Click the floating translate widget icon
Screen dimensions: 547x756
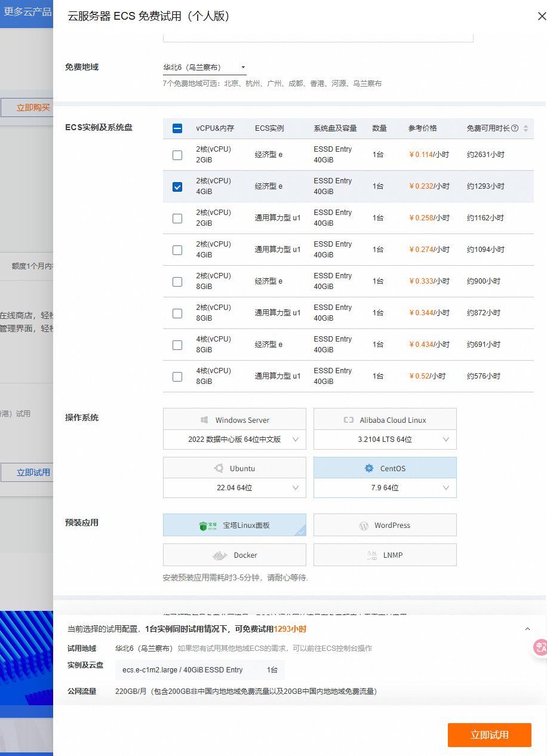[540, 647]
